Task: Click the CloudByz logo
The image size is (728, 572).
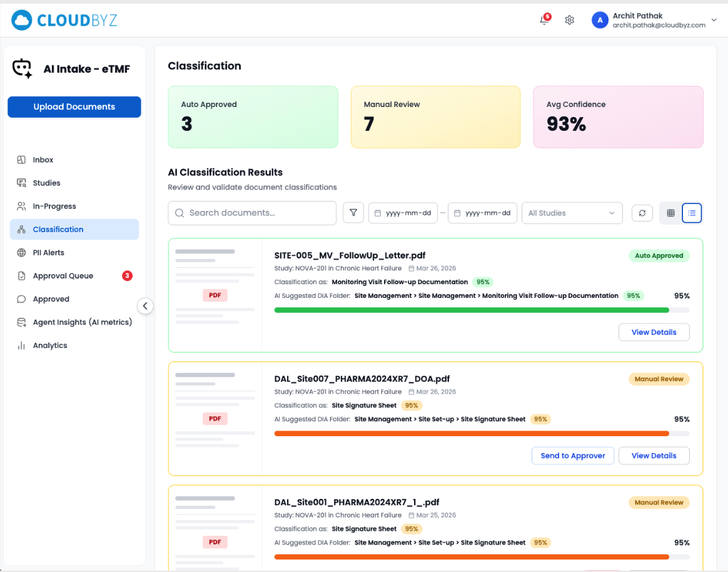Action: click(64, 20)
